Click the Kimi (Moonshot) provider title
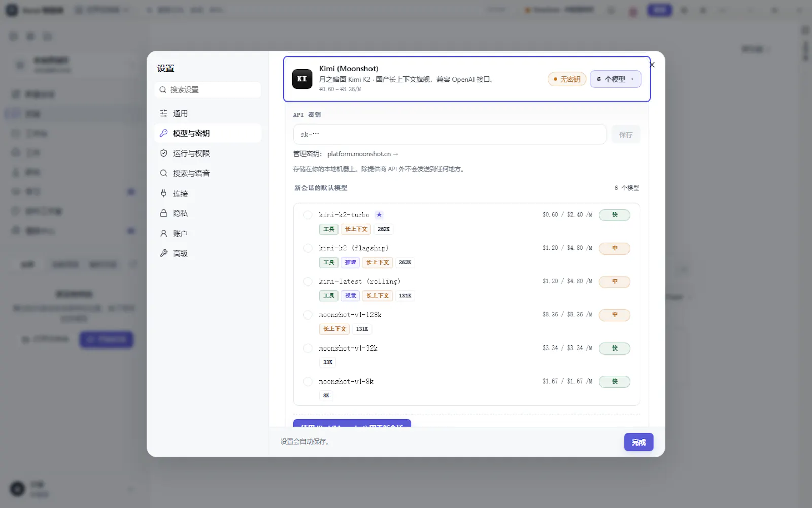 click(349, 69)
